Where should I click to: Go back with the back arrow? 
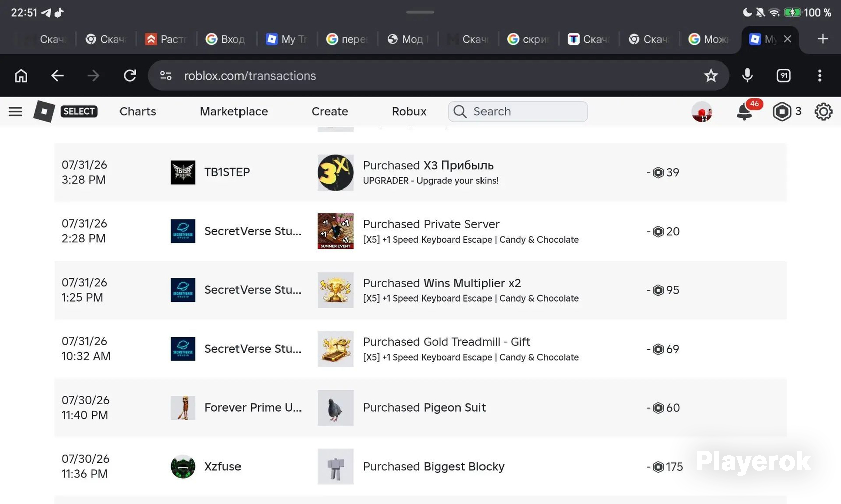(x=57, y=76)
